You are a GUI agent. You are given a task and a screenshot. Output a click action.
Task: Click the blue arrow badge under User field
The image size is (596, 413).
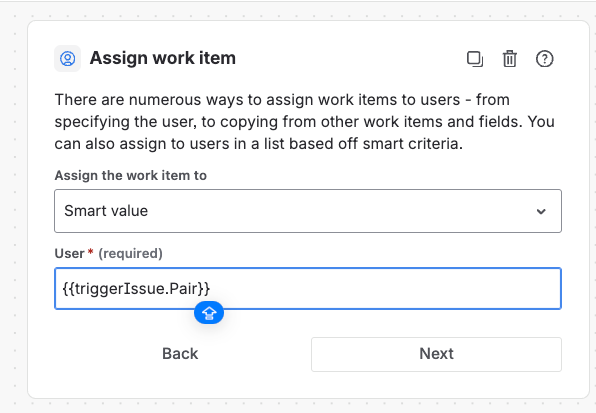[x=209, y=313]
